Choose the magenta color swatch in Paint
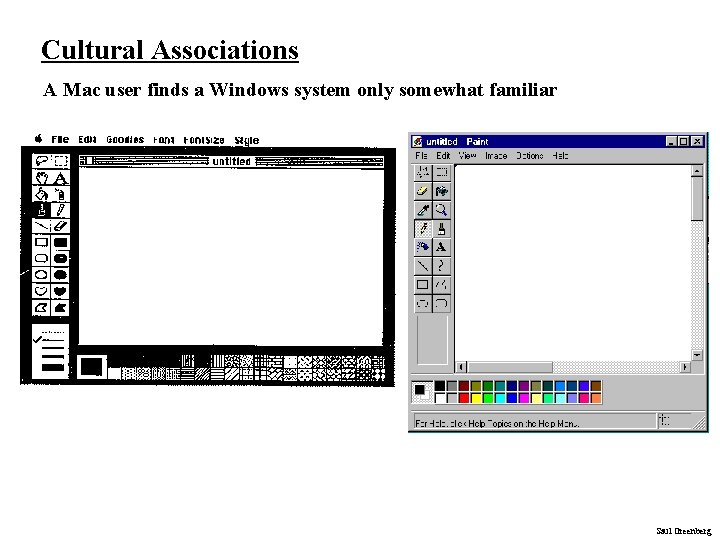The image size is (720, 540). pos(523,398)
